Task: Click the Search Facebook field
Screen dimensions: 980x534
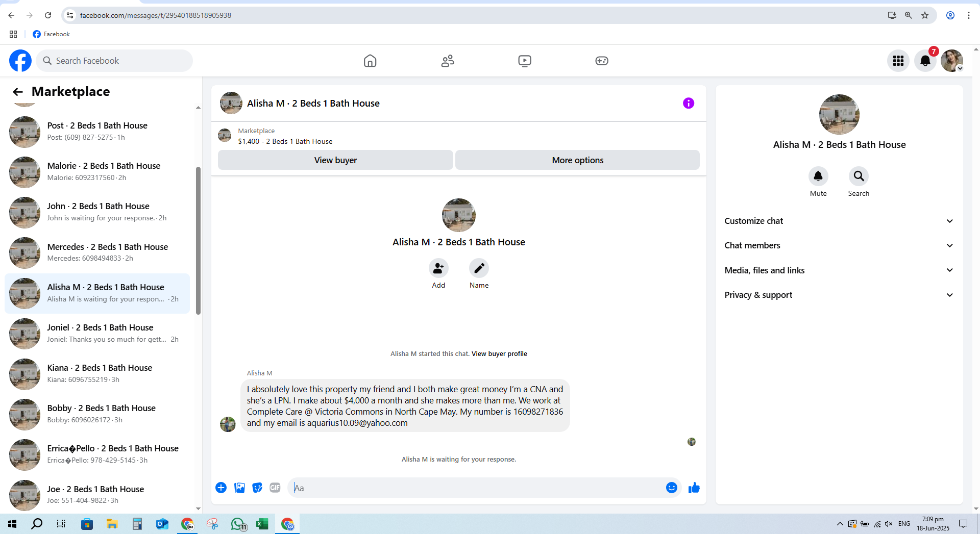Action: (x=114, y=61)
